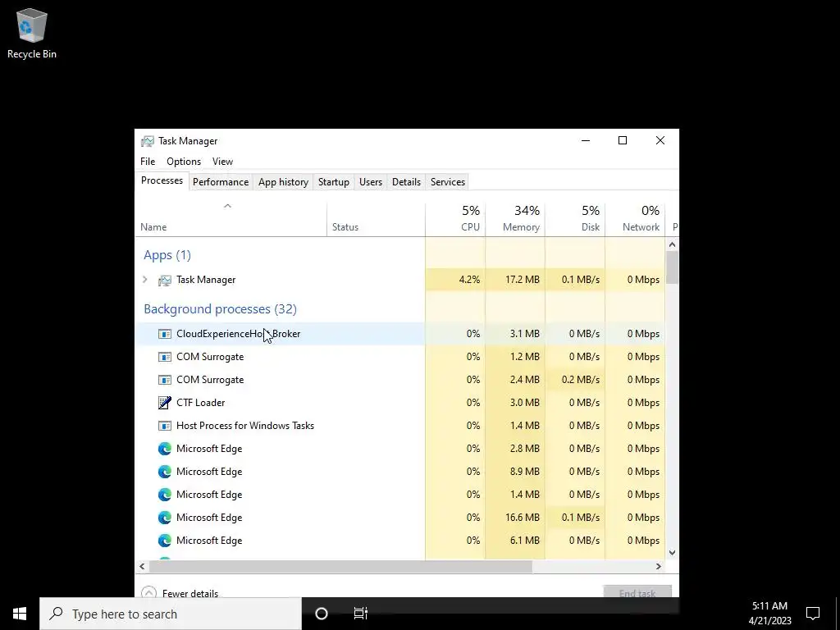Click the Name column sort arrow

tap(227, 206)
